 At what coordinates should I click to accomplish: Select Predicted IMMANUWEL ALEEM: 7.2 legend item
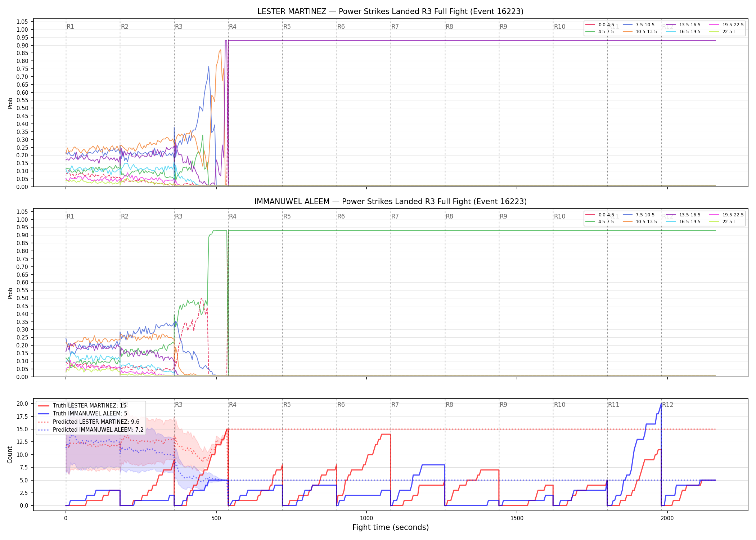pyautogui.click(x=91, y=429)
